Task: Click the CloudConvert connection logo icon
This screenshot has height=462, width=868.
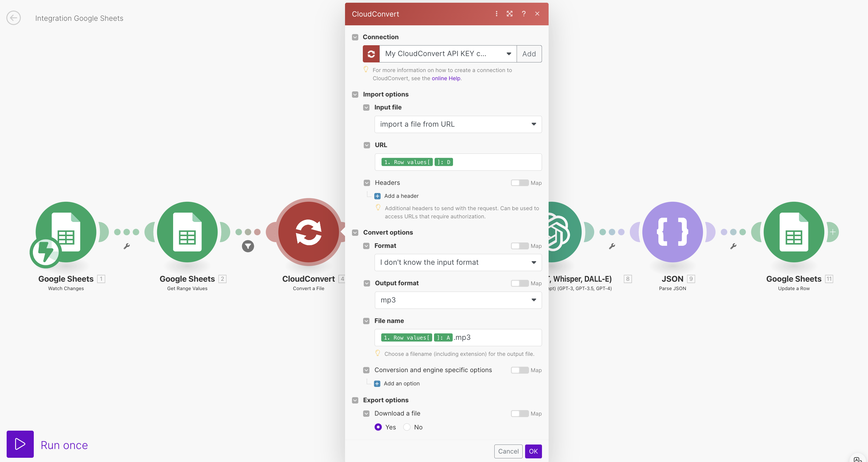Action: click(371, 54)
